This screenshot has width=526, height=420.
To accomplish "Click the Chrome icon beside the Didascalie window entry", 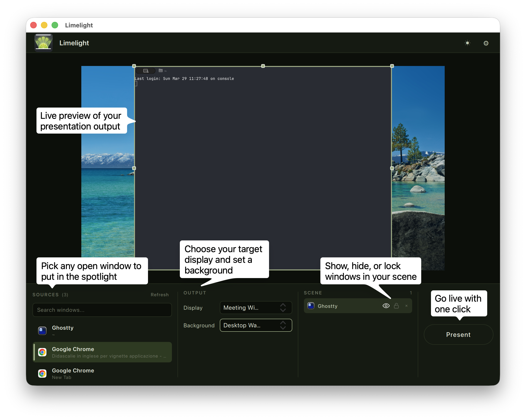I will point(42,352).
